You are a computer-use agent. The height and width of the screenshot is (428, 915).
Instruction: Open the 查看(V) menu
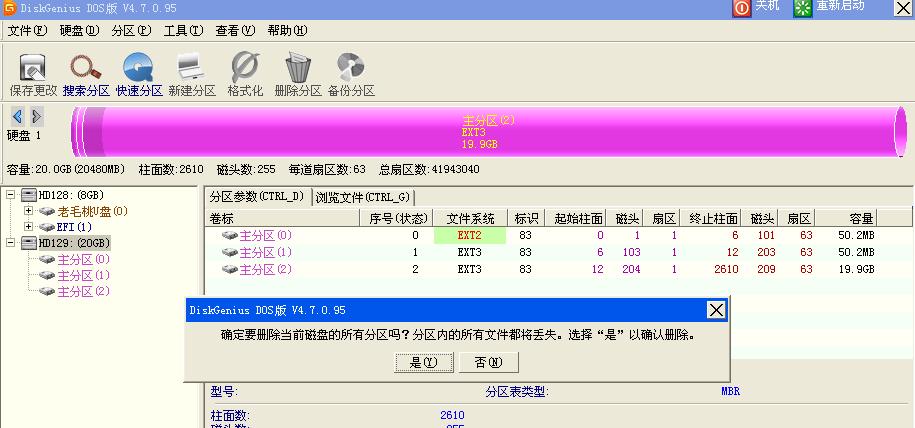click(235, 30)
